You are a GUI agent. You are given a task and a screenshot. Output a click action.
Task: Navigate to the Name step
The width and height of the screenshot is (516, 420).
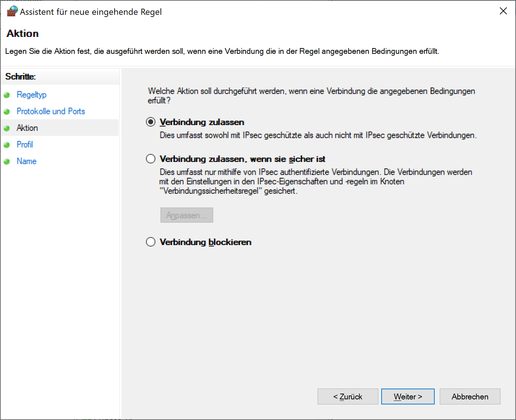point(26,161)
